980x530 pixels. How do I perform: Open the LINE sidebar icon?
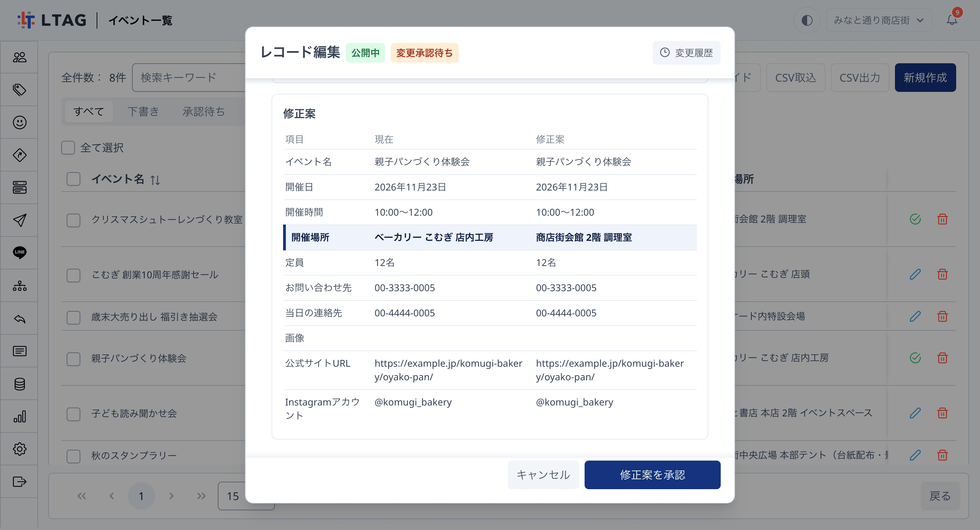(x=19, y=253)
